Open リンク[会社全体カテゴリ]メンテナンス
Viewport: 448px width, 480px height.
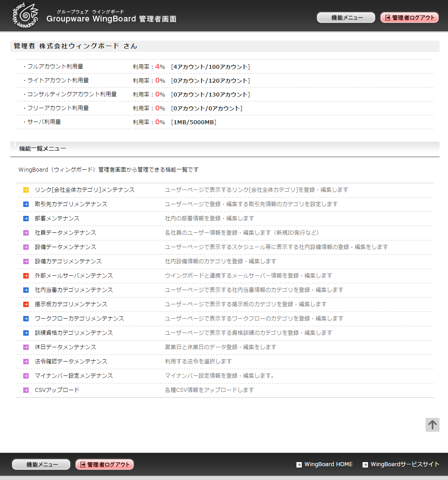point(85,190)
